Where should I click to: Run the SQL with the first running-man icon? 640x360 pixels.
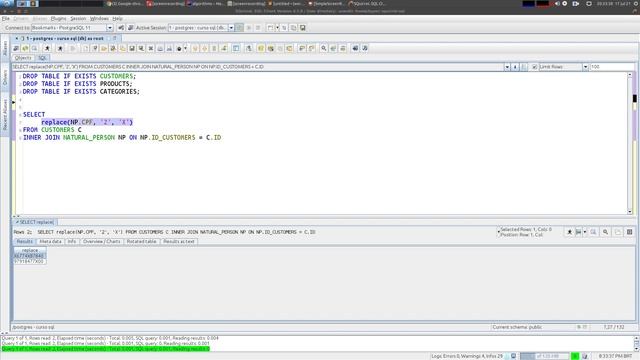point(47,48)
